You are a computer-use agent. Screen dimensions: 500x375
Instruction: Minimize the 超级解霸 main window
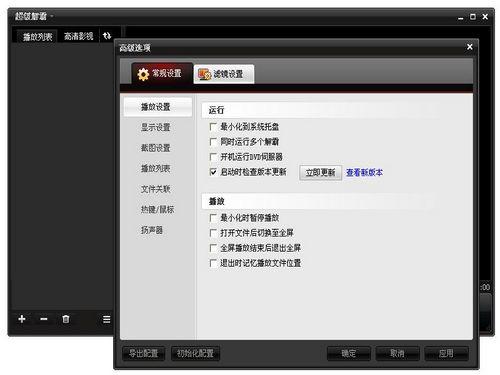[x=461, y=17]
